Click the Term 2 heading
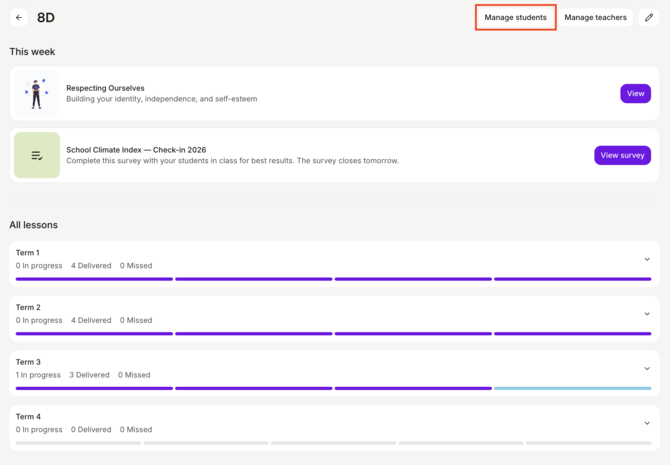 28,307
